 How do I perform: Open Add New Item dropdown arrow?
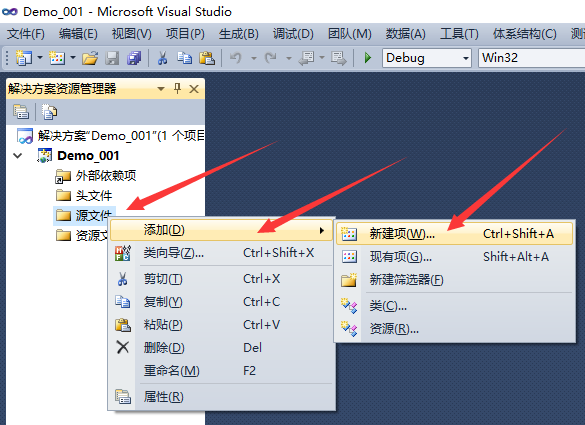73,58
